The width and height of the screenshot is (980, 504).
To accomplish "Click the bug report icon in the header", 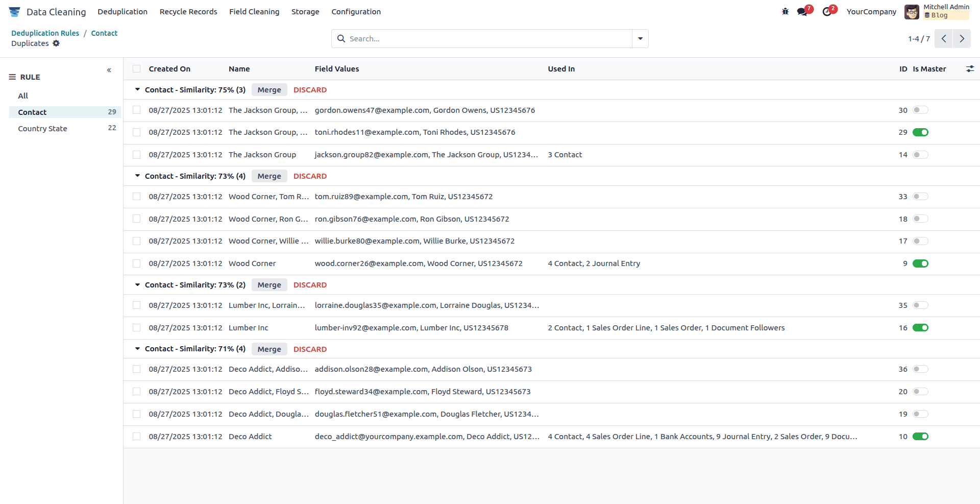I will pyautogui.click(x=785, y=11).
